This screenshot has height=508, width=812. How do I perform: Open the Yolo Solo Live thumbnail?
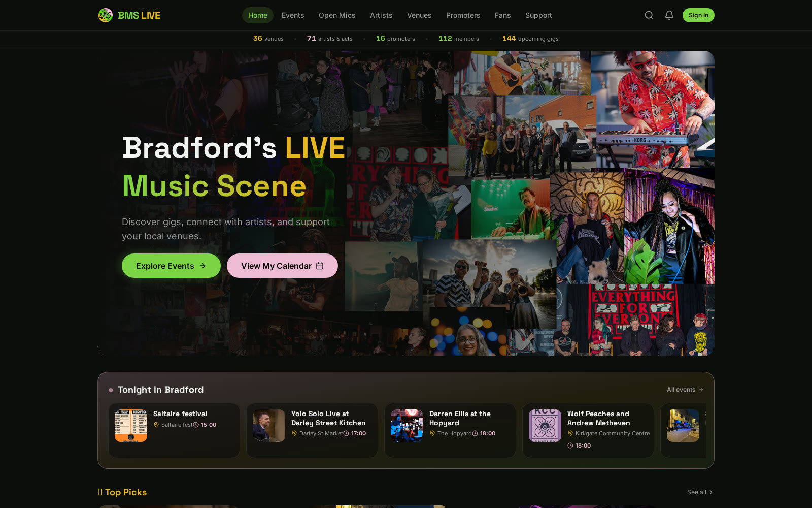pyautogui.click(x=269, y=426)
